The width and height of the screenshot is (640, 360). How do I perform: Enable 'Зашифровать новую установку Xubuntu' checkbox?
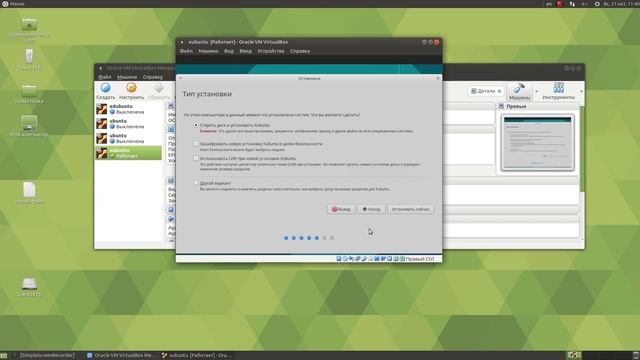[x=196, y=144]
